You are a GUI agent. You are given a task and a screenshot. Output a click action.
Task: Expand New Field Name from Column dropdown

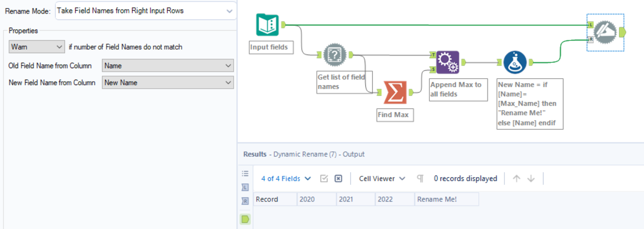pos(168,83)
